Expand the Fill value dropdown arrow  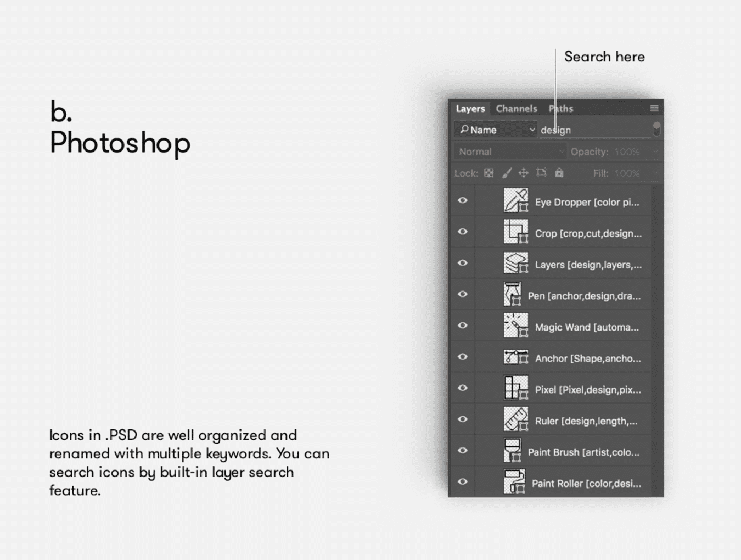click(655, 173)
